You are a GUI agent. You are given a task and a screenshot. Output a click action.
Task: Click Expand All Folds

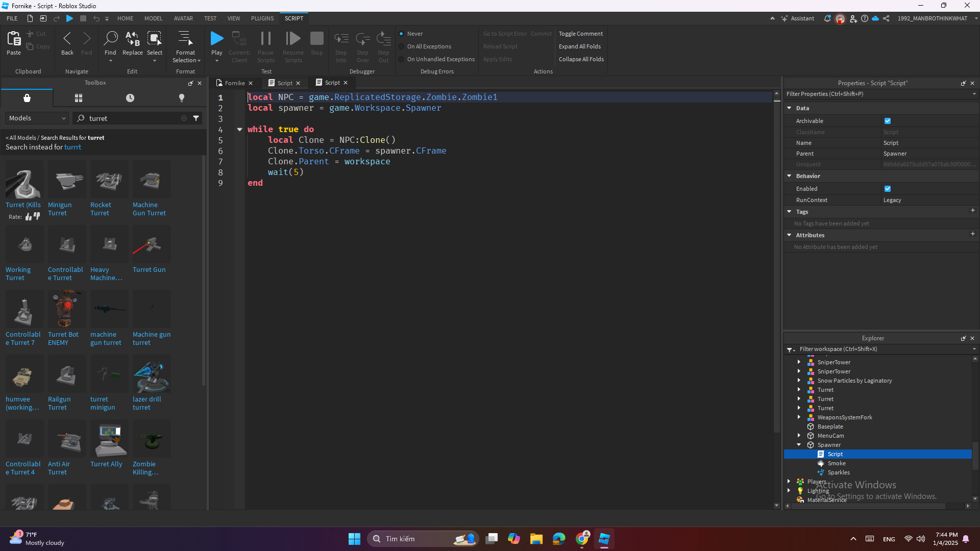579,46
